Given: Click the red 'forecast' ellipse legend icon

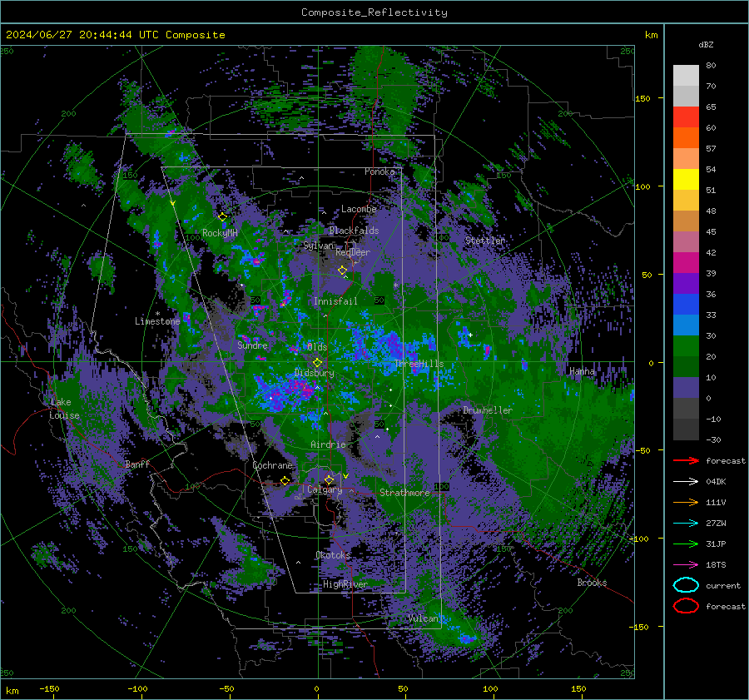Looking at the screenshot, I should pos(686,606).
